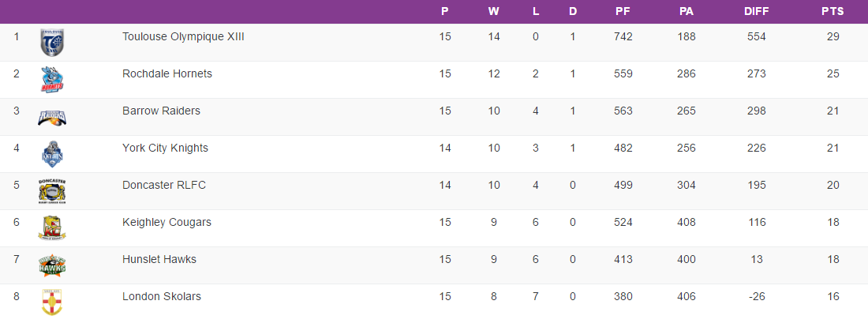Click the Doncaster RLFC team badge
868x327 pixels.
click(52, 191)
